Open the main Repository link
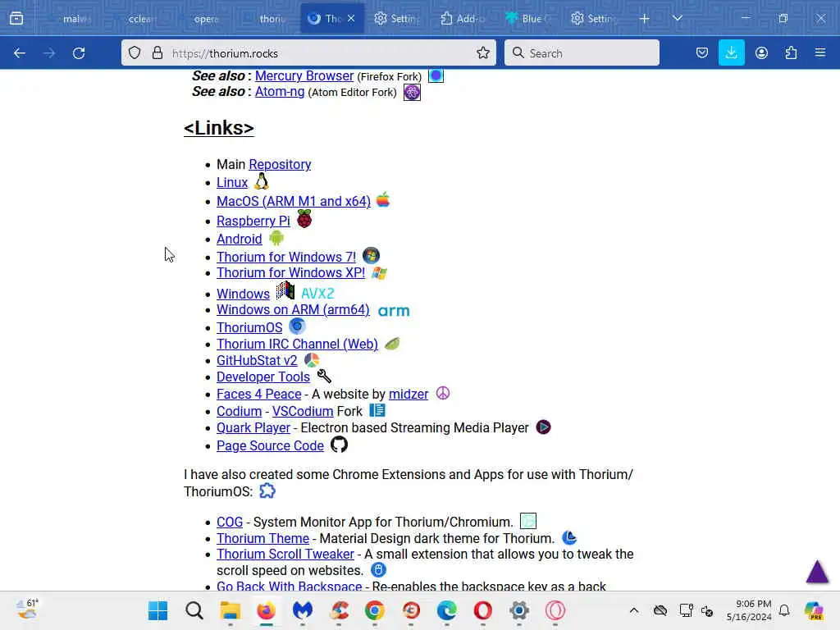840x630 pixels. coord(280,164)
